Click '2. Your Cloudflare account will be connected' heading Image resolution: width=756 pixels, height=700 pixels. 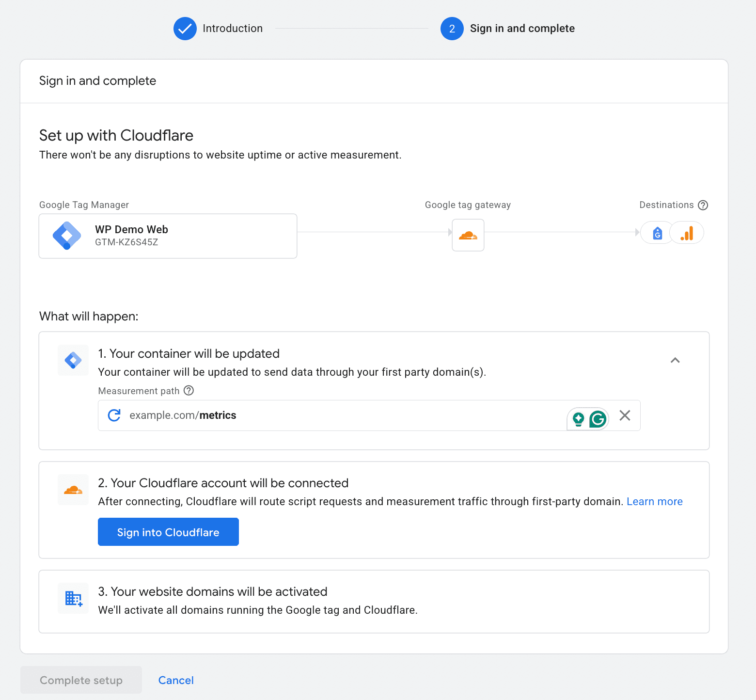click(x=223, y=483)
